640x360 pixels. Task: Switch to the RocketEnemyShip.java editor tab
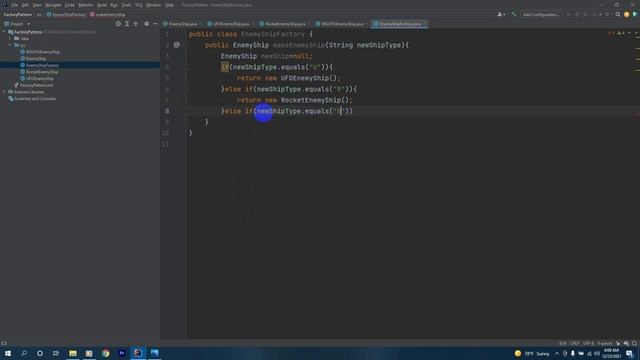point(285,24)
